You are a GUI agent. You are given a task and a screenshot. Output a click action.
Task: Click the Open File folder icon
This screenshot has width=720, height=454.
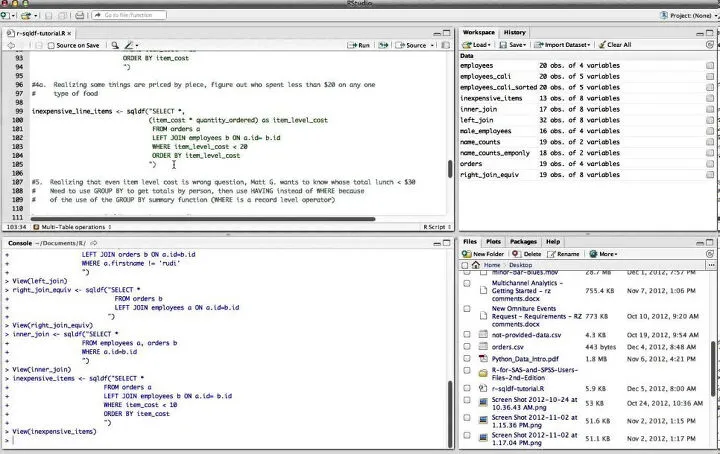(x=26, y=16)
